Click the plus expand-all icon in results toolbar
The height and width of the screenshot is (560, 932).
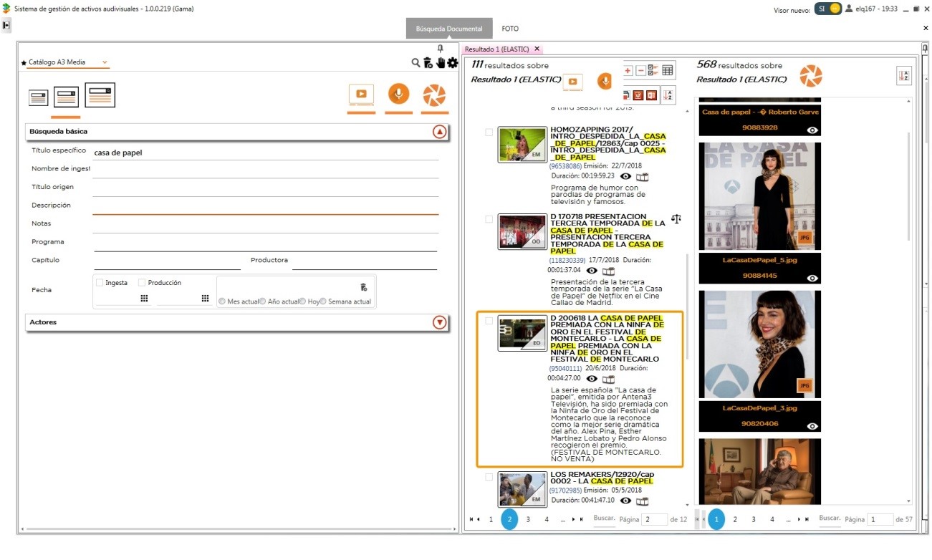628,71
